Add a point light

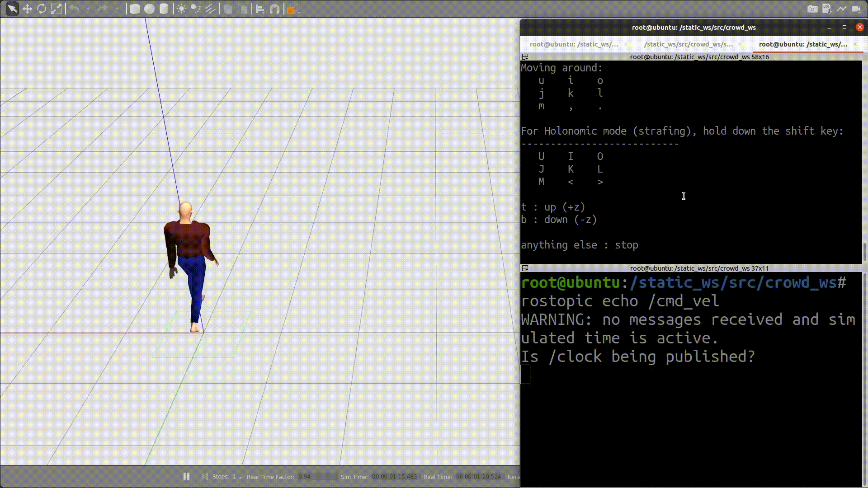click(181, 9)
